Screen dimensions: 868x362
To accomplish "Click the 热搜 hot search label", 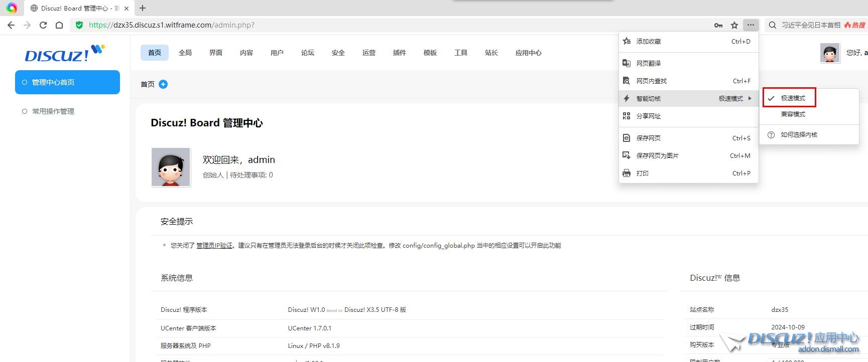I will coord(855,25).
